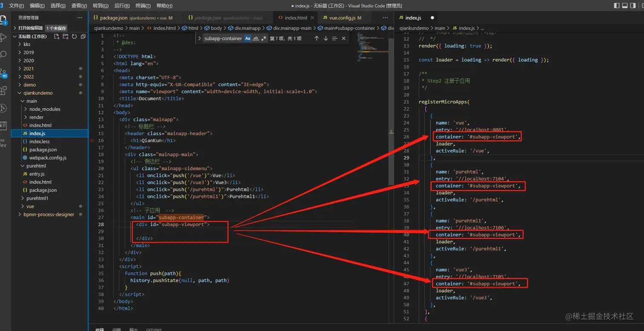Screen dimensions: 644x331
Task: Toggle Use Regular Expression in find widget
Action: coord(264,38)
